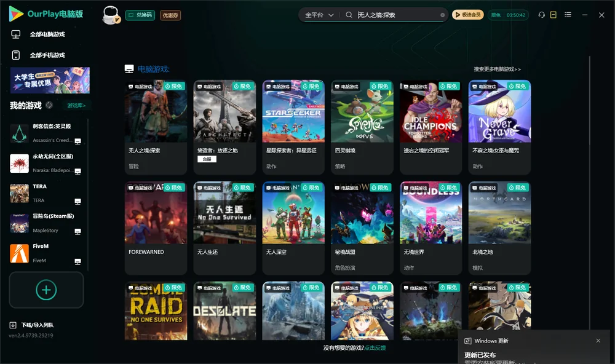Click the user avatar icon
Image resolution: width=615 pixels, height=364 pixels.
coord(111,15)
